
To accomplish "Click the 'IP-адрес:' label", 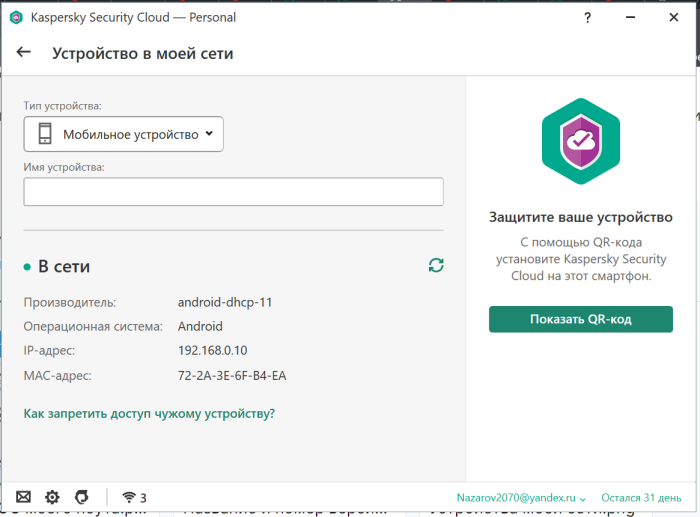I will pyautogui.click(x=49, y=350).
